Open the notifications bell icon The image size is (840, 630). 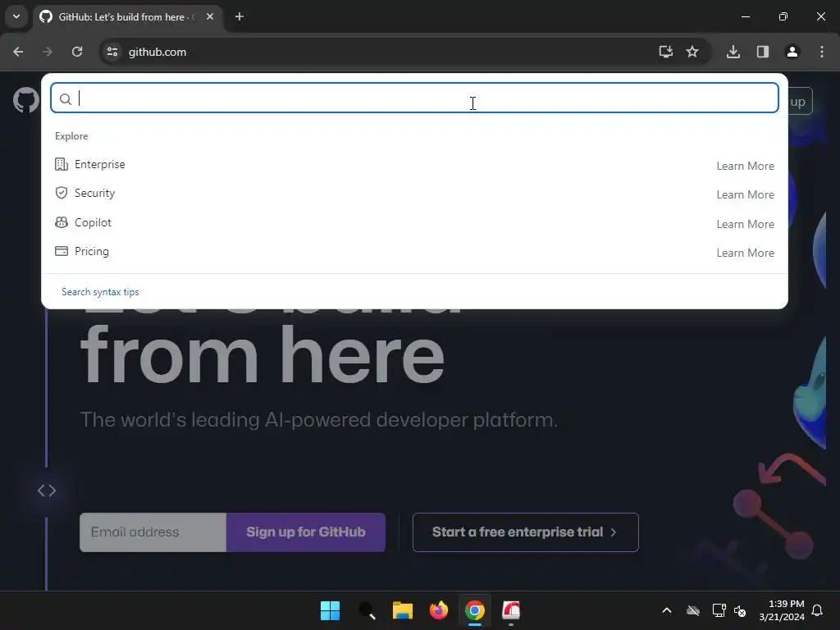[818, 610]
